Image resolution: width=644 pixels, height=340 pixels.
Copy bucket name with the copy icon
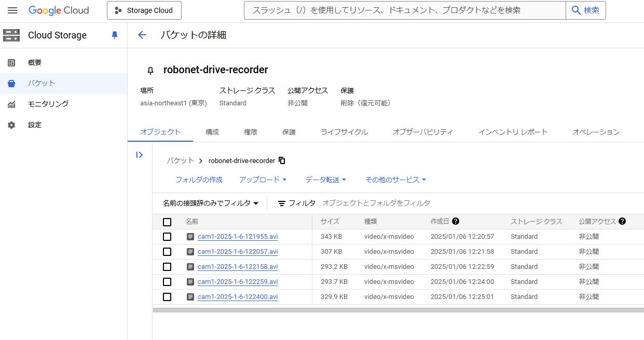[282, 160]
